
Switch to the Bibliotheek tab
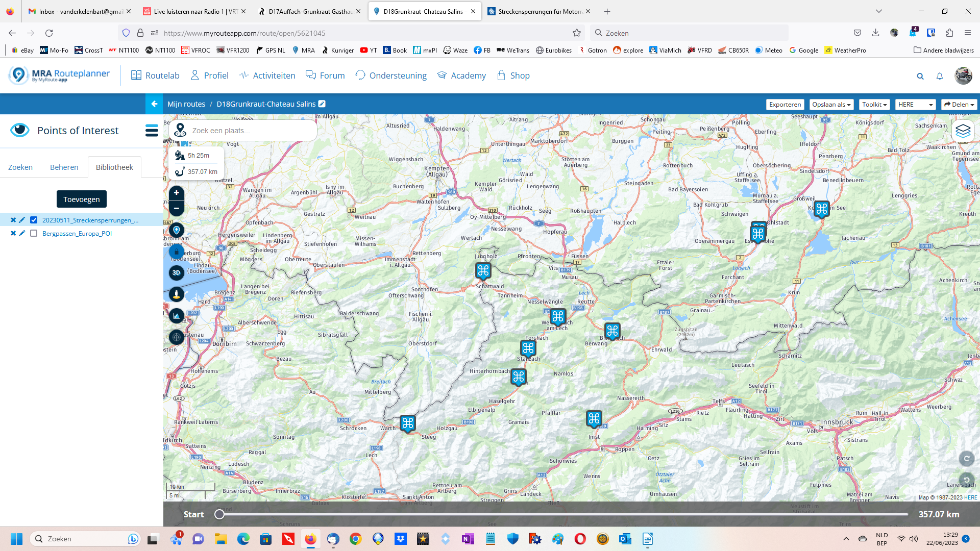click(x=114, y=167)
